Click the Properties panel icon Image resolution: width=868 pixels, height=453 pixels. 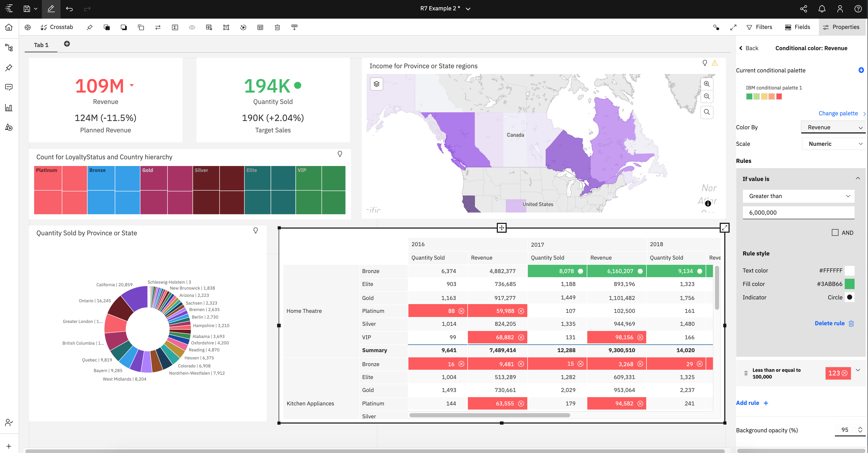coord(826,27)
